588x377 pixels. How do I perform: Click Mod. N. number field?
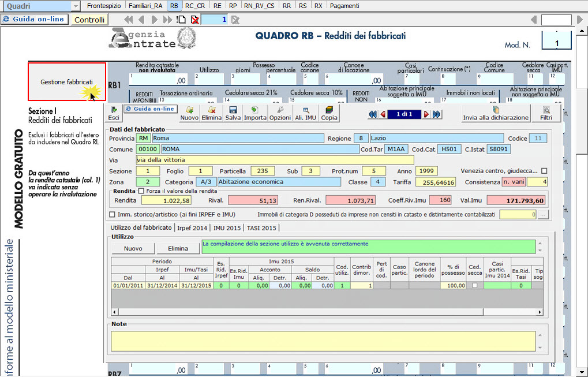coord(556,40)
